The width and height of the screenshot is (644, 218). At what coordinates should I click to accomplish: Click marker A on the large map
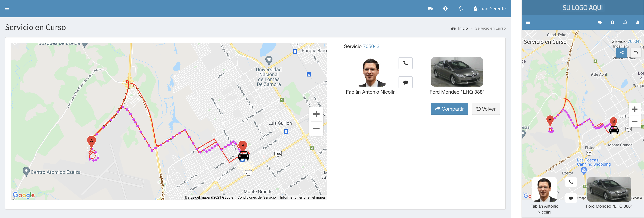(92, 141)
